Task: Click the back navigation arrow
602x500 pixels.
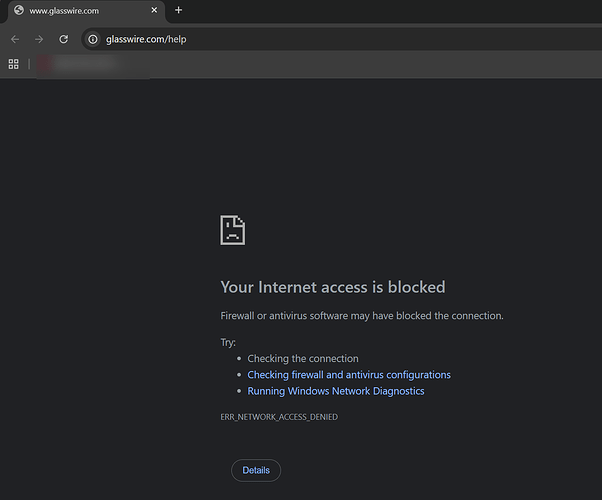Action: pyautogui.click(x=14, y=39)
